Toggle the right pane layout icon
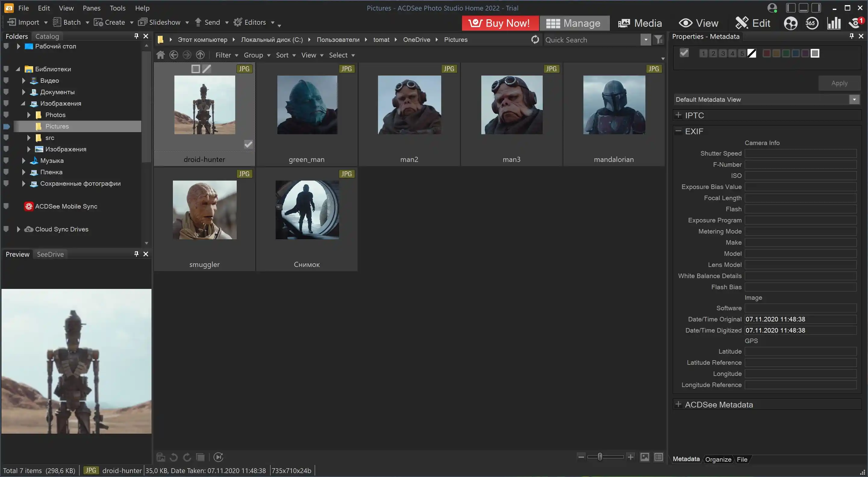 (x=816, y=8)
